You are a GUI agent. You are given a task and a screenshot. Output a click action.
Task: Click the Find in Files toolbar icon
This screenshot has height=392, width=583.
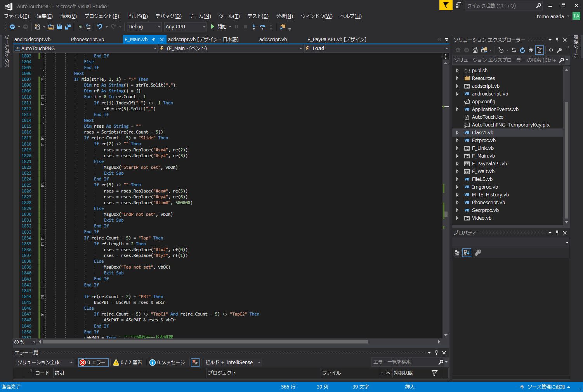pyautogui.click(x=283, y=27)
